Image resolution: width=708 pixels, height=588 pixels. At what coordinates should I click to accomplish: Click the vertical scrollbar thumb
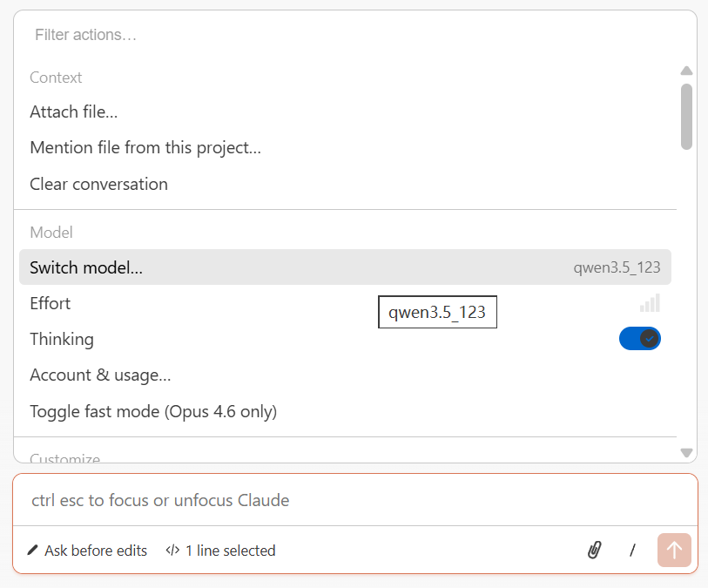[687, 117]
